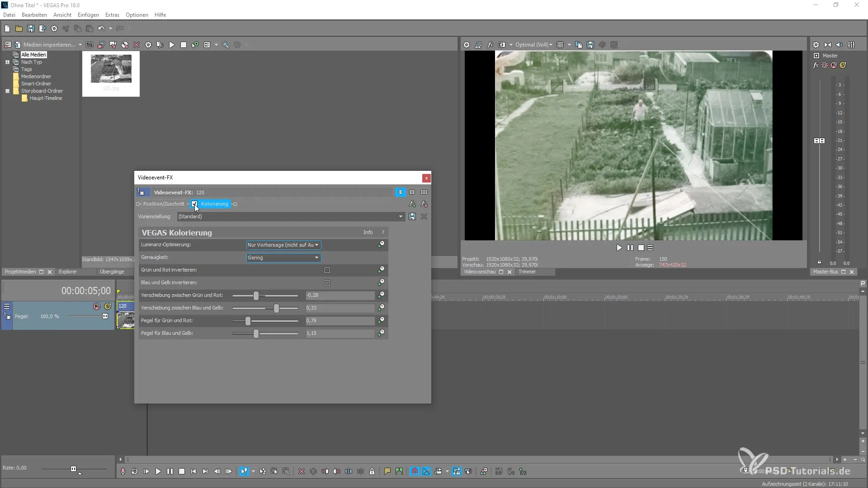Viewport: 868px width, 488px height.
Task: Expand the Nach Typ tree node
Action: [7, 62]
